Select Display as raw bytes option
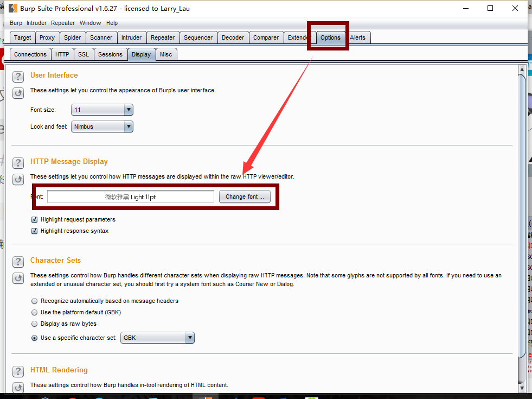The image size is (532, 399). [x=34, y=324]
